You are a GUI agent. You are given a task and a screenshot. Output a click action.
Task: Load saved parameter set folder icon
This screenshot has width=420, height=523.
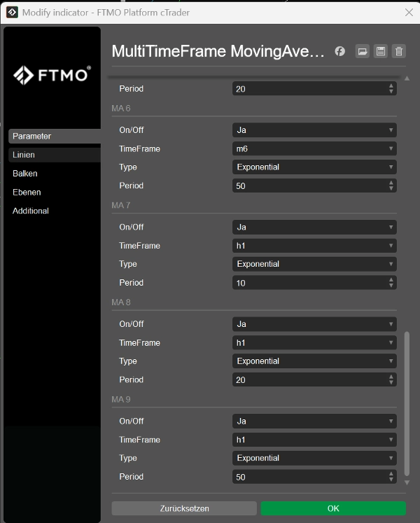tap(363, 51)
